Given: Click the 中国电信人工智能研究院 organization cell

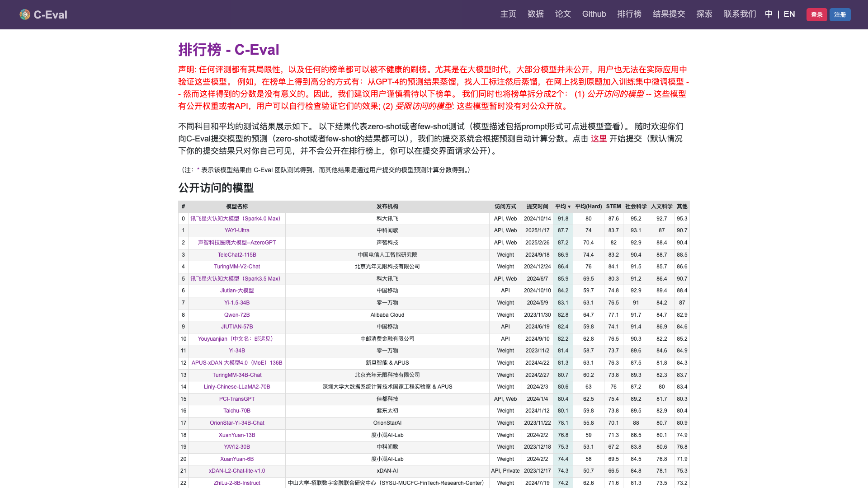Looking at the screenshot, I should pyautogui.click(x=387, y=255).
